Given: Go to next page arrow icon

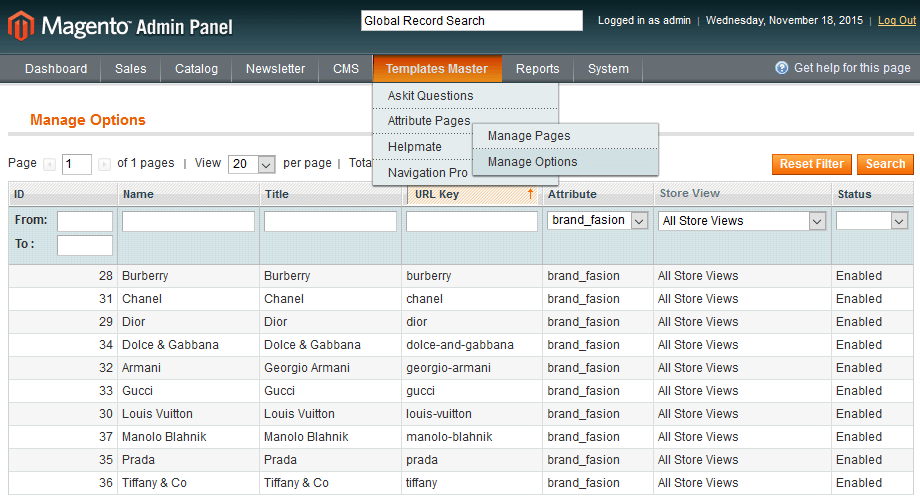Looking at the screenshot, I should [x=104, y=164].
